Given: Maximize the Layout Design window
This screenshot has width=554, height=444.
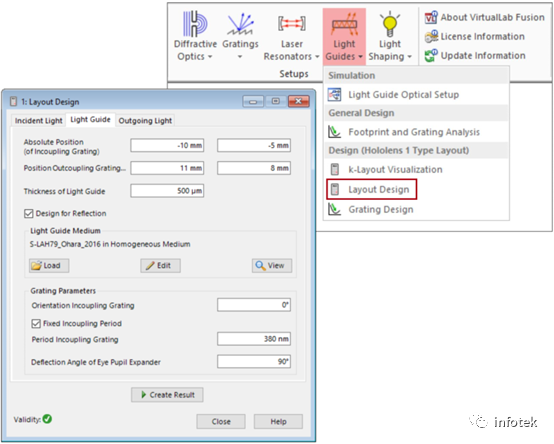Looking at the screenshot, I should pos(276,101).
